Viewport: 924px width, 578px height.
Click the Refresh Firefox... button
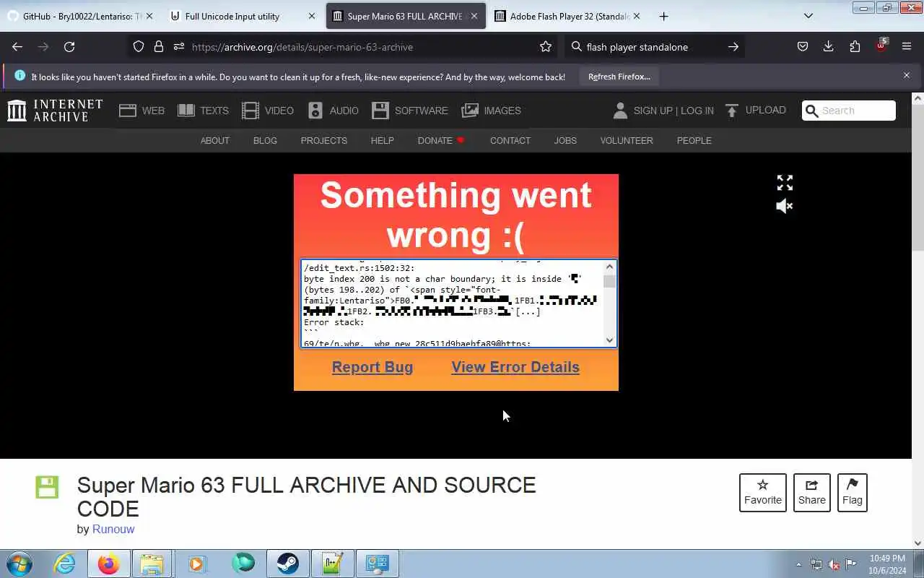[619, 77]
